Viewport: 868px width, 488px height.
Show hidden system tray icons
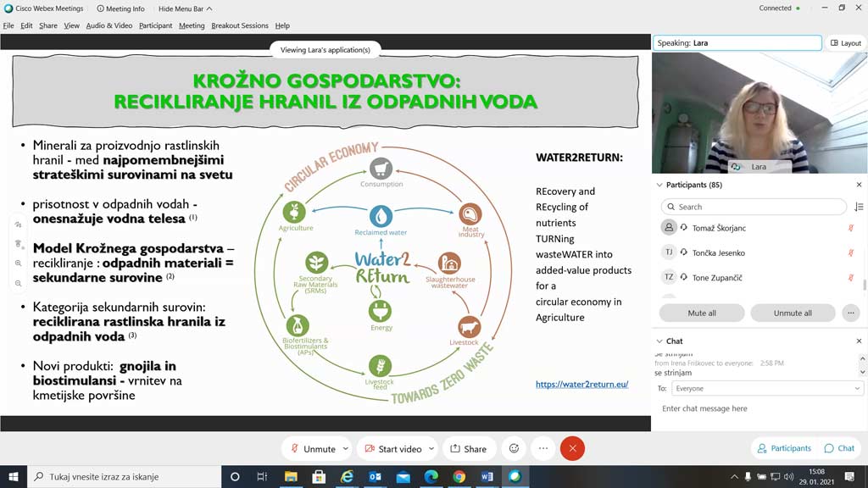pyautogui.click(x=734, y=476)
